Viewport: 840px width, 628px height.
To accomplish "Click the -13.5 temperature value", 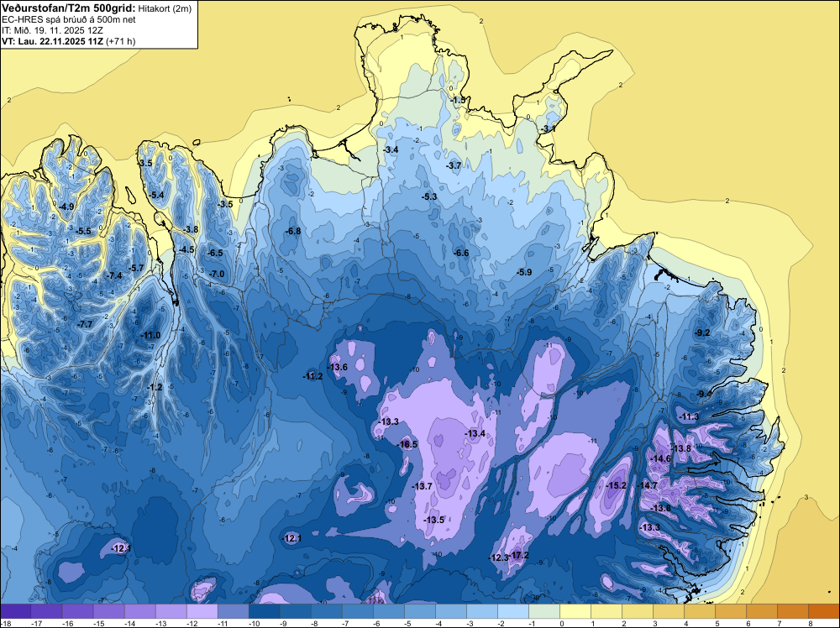I will 434,521.
